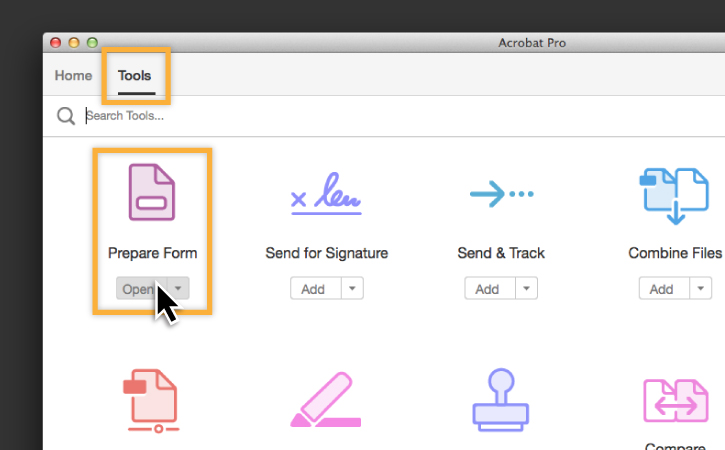725x450 pixels.
Task: Click the Prepare Form tool icon
Action: coord(152,192)
